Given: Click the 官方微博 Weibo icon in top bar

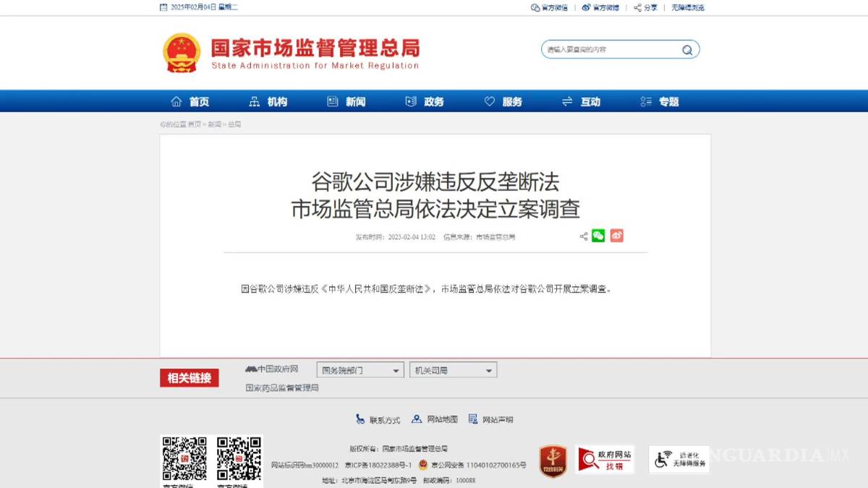Looking at the screenshot, I should pos(587,7).
